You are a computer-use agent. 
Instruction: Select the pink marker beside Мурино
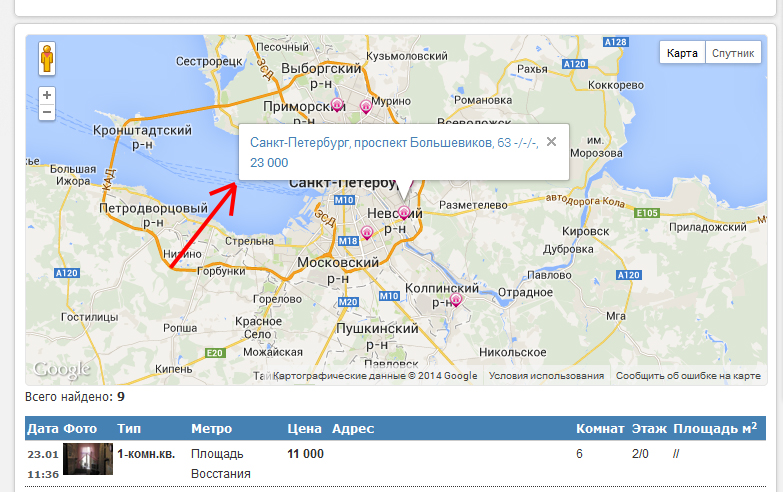(366, 106)
